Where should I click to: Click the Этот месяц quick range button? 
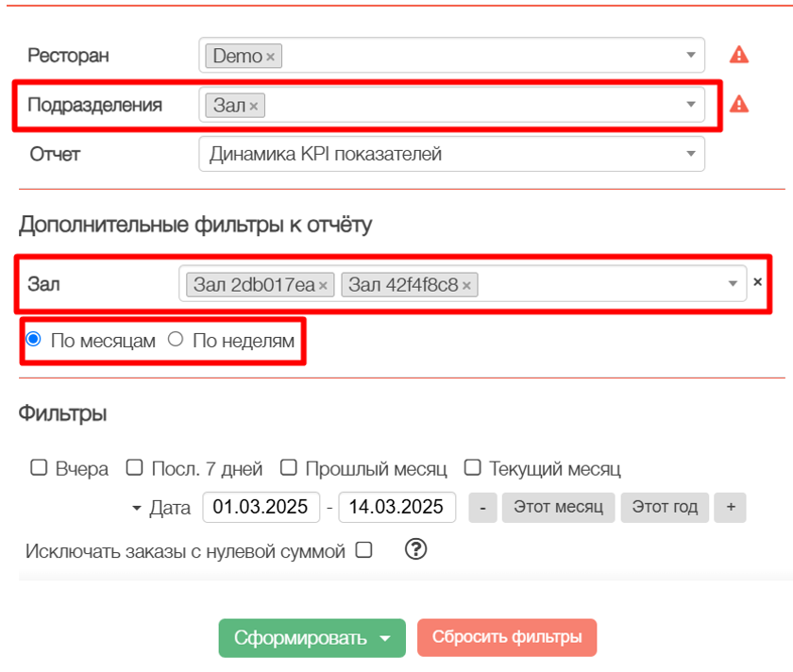coord(558,507)
